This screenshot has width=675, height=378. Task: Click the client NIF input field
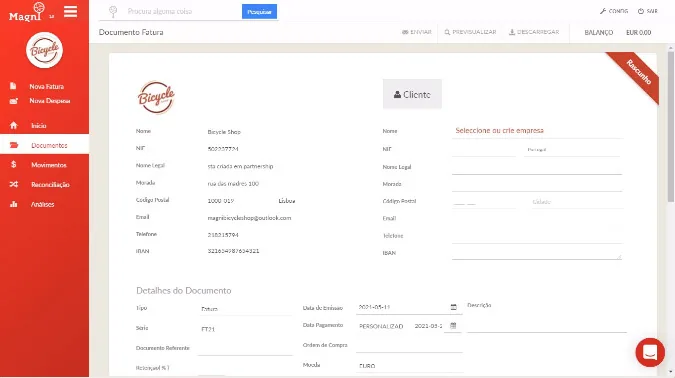pos(484,150)
